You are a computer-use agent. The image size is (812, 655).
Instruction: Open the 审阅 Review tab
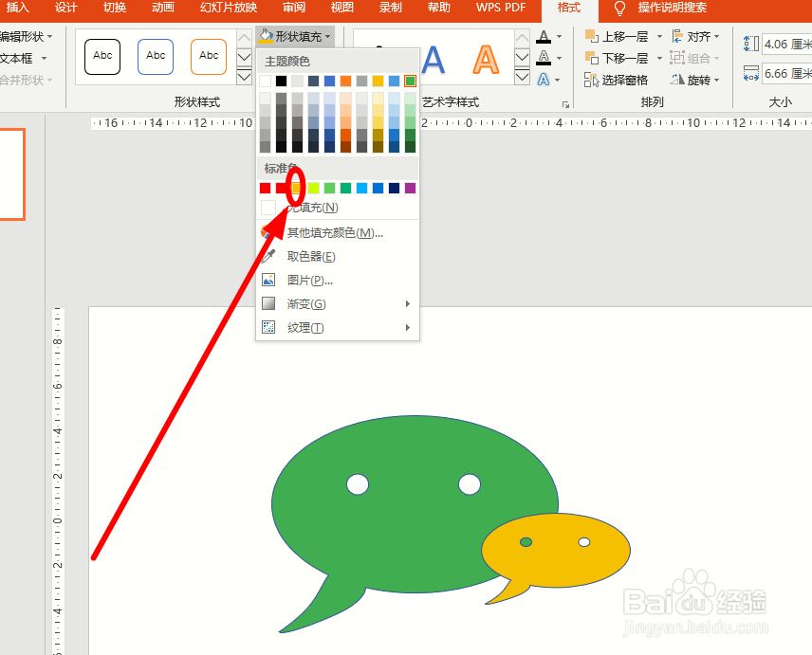pos(294,8)
